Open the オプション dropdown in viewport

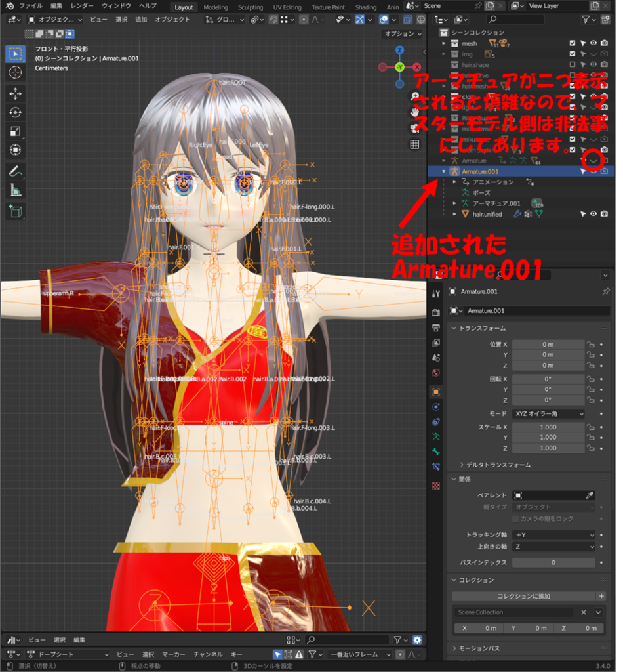pos(402,34)
